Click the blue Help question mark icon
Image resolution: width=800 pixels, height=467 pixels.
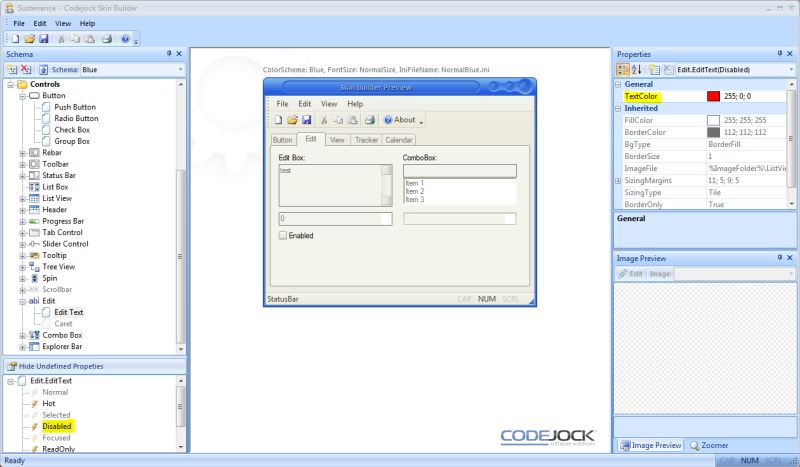[x=125, y=39]
